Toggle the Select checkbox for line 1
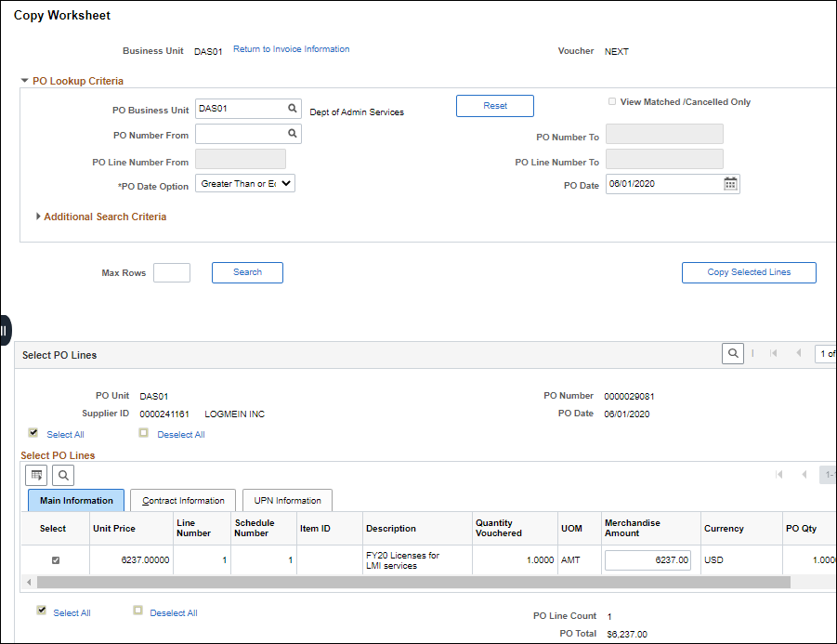 point(55,560)
